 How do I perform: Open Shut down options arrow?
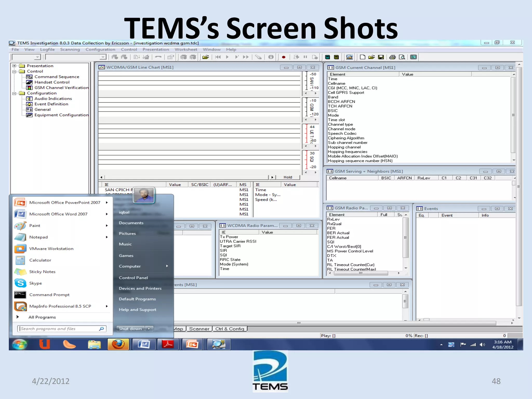coord(149,329)
